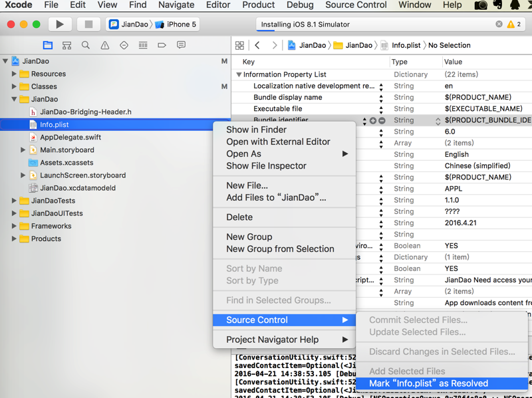Open the Debug navigator
The image size is (532, 398).
click(143, 45)
